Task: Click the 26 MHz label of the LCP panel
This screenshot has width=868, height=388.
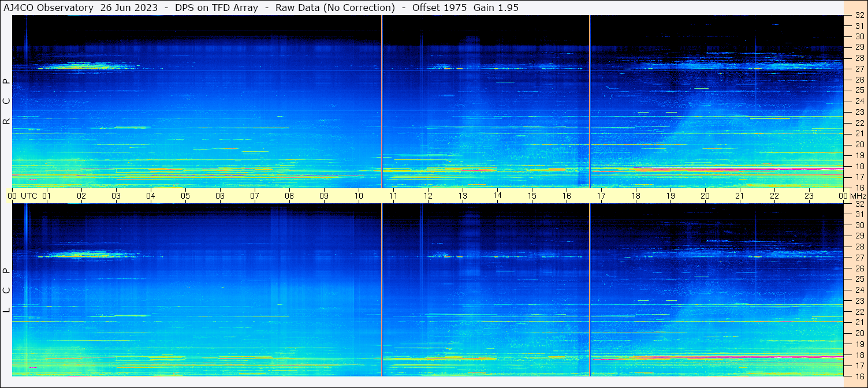Action: [x=859, y=268]
